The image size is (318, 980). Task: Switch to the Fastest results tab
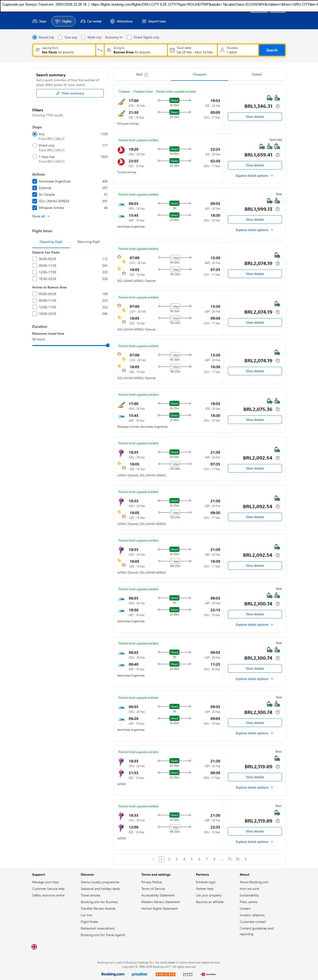[256, 75]
